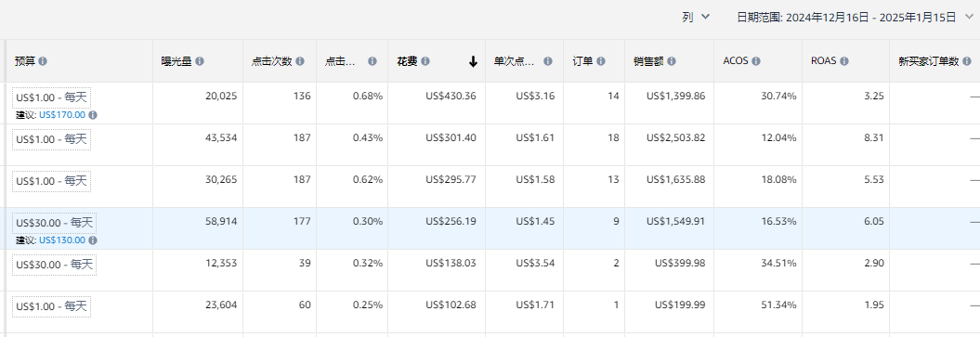Screen dimensions: 980x337
Task: Click sales value US$1,399.86
Action: pyautogui.click(x=676, y=97)
